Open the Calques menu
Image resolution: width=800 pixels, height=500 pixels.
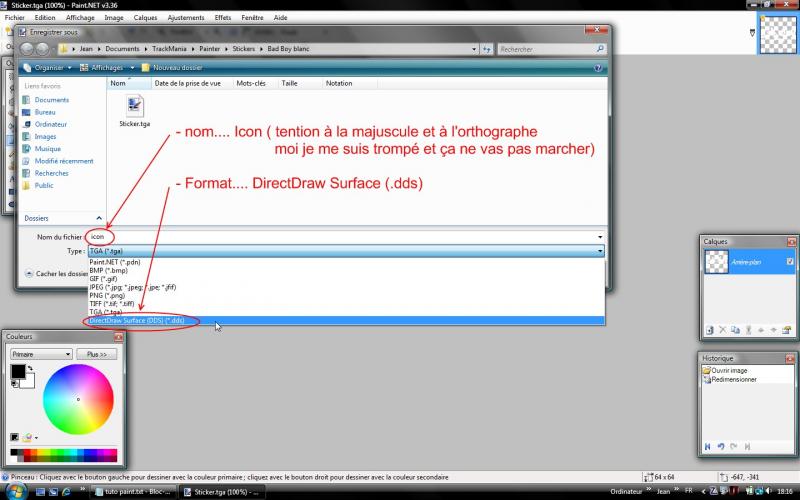click(x=145, y=17)
